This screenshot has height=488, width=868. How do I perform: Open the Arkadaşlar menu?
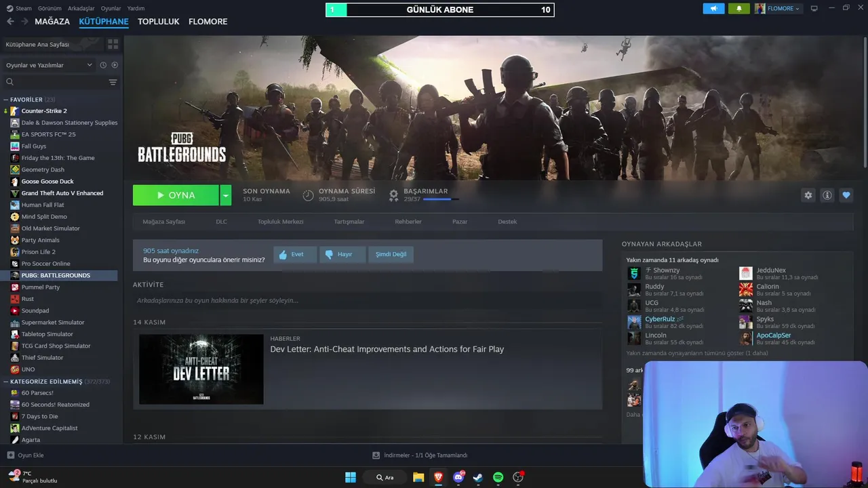point(81,8)
